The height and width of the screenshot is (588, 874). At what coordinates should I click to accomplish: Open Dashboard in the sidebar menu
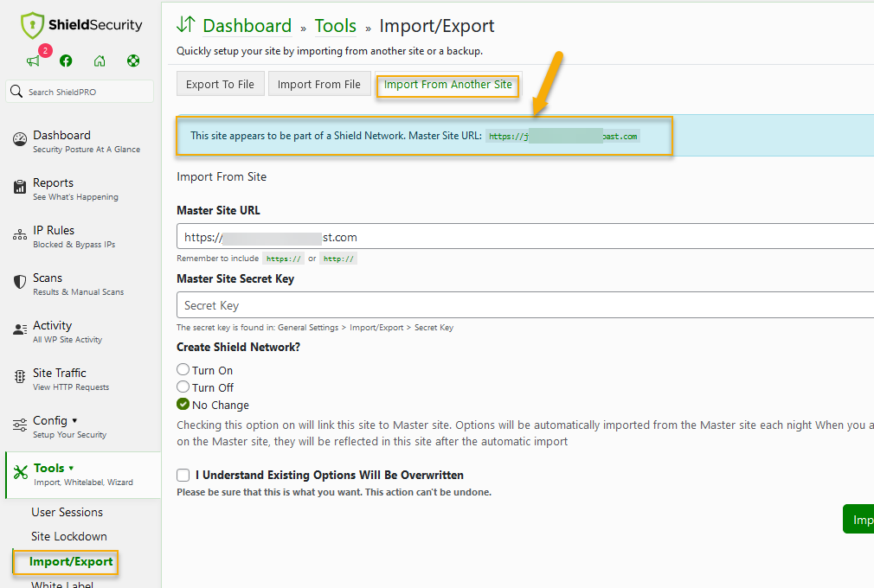point(87,142)
